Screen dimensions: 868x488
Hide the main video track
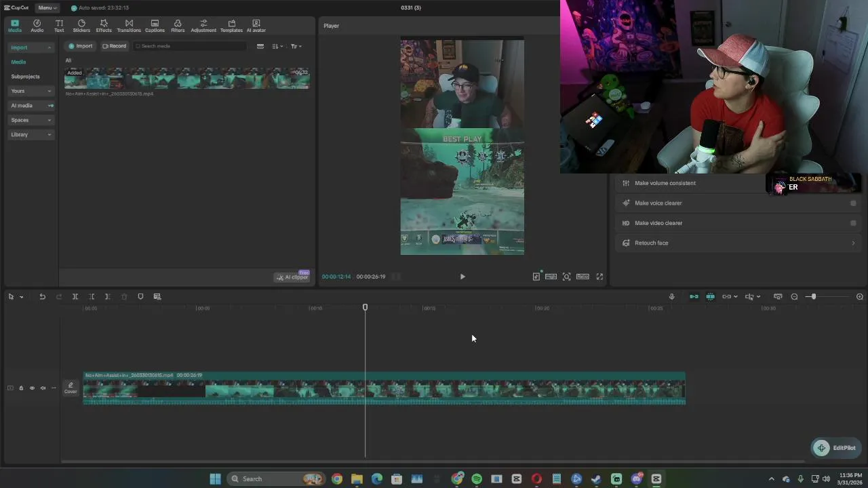(32, 388)
